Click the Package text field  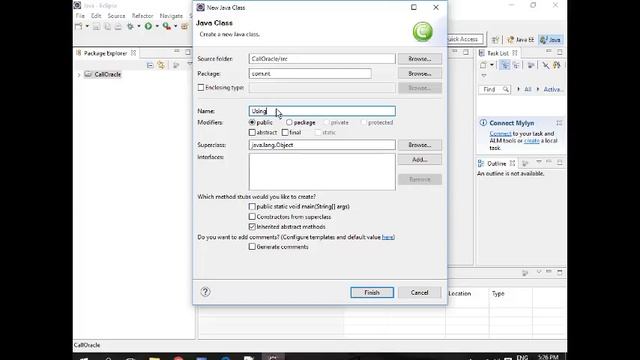click(310, 73)
